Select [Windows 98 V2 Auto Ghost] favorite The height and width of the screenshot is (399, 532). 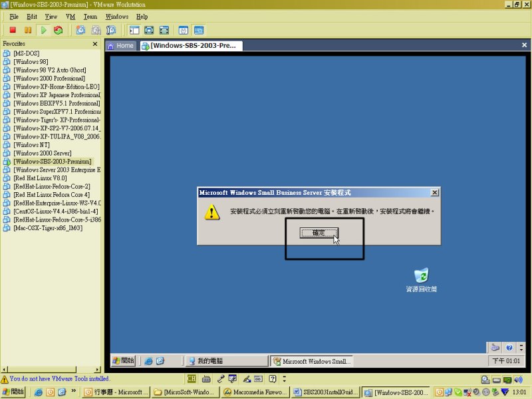tap(49, 70)
